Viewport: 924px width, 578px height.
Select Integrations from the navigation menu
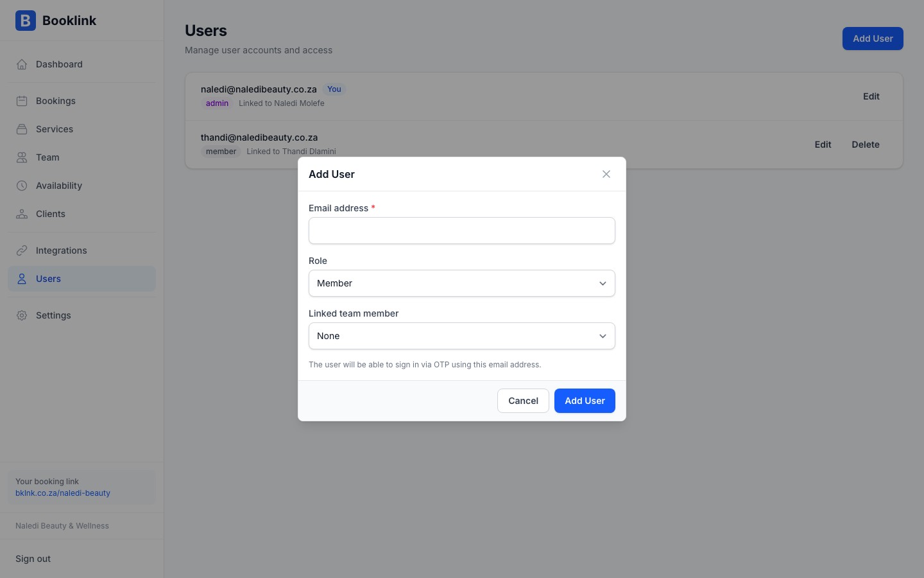pyautogui.click(x=61, y=250)
